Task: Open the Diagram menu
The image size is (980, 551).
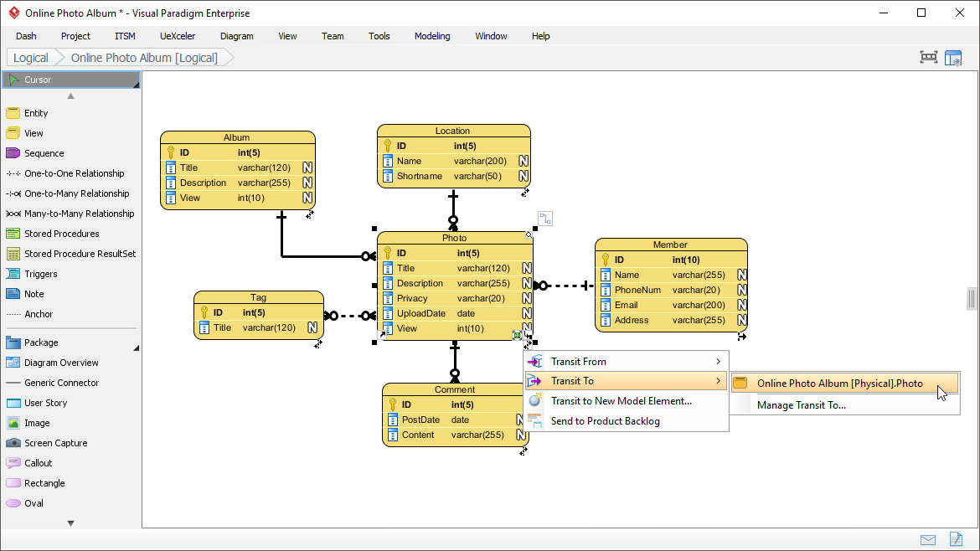Action: coord(237,36)
